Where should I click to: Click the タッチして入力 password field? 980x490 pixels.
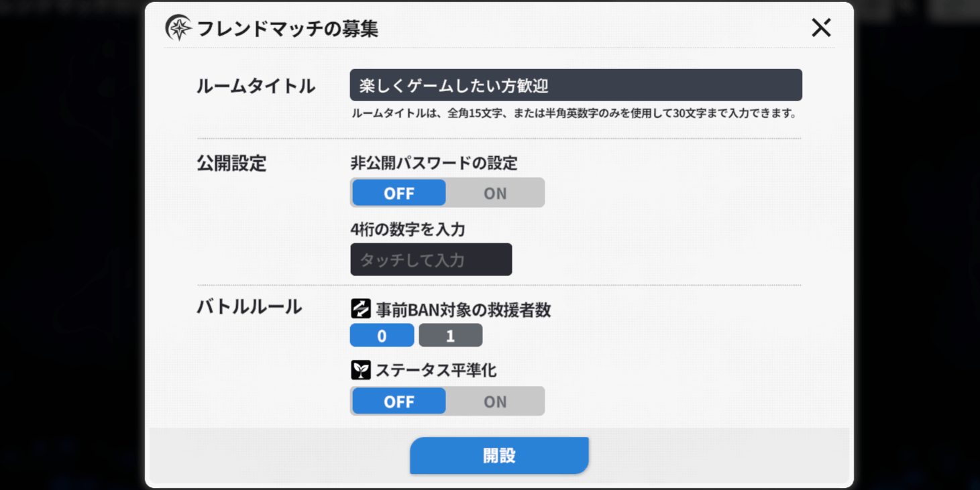(x=431, y=259)
